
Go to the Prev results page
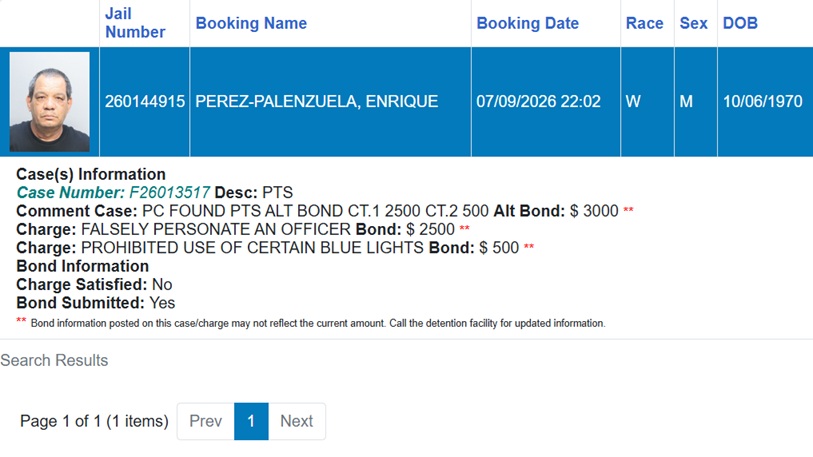point(205,421)
